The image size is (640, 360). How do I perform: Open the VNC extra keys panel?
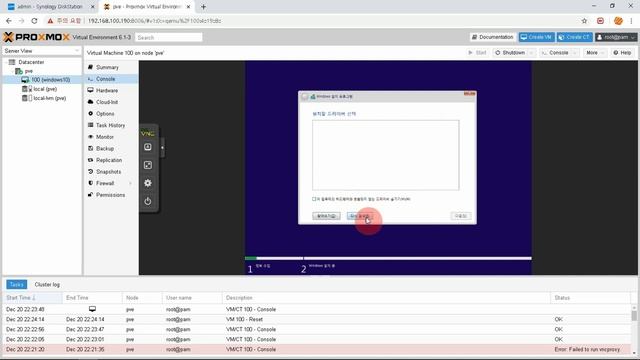pyautogui.click(x=148, y=147)
